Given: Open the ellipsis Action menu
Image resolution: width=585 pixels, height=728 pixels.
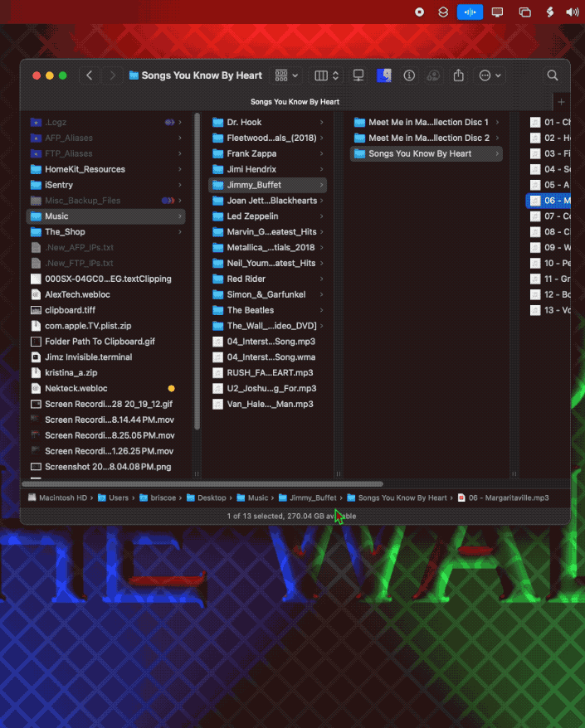Looking at the screenshot, I should [x=490, y=75].
